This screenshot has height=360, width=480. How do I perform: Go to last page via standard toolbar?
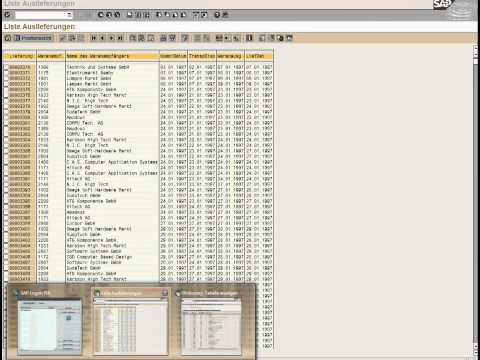coord(183,15)
